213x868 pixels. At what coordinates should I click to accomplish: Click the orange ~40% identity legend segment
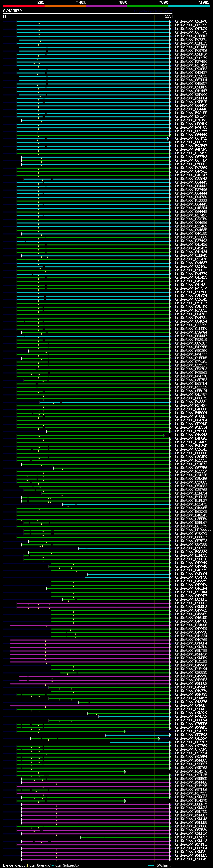pyautogui.click(x=65, y=6)
